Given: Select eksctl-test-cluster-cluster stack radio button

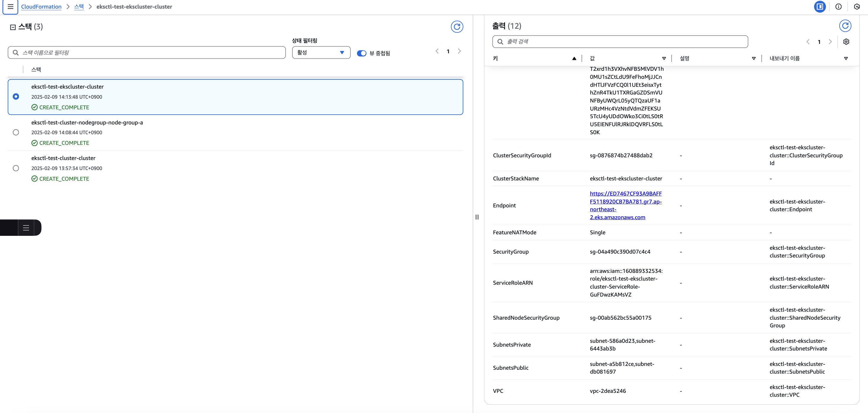Looking at the screenshot, I should pyautogui.click(x=16, y=168).
